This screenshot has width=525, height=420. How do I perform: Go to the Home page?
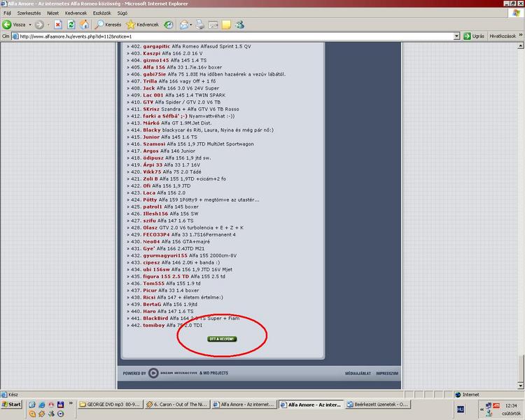[85, 24]
